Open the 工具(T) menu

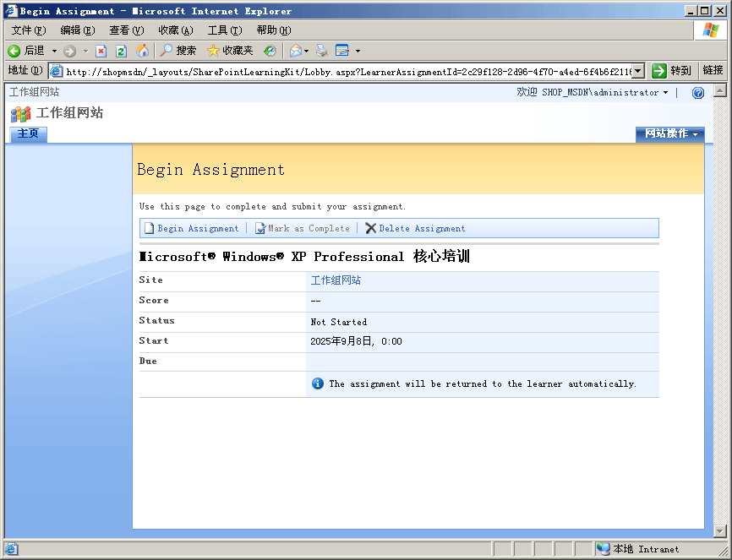[x=225, y=30]
